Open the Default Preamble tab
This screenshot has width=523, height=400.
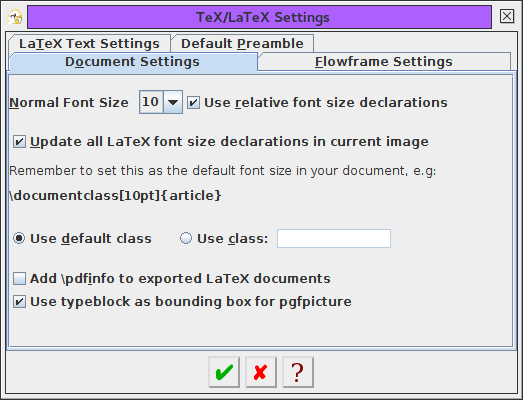(242, 44)
